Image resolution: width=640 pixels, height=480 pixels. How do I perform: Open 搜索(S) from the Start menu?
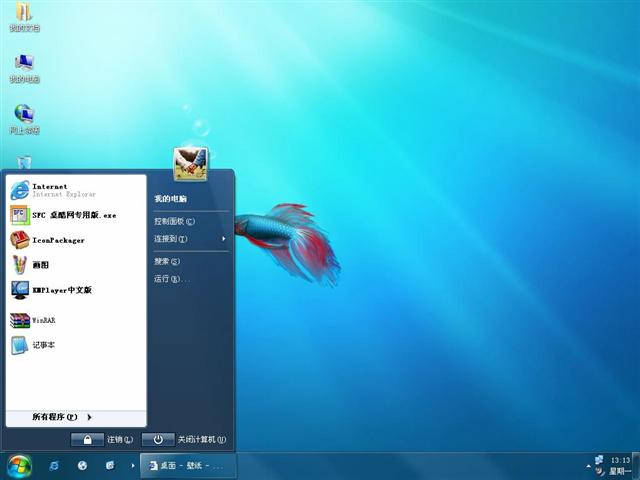click(x=167, y=261)
